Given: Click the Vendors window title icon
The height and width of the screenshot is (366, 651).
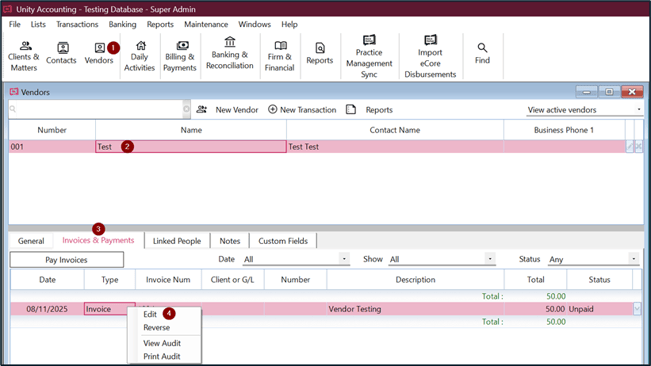Looking at the screenshot, I should pyautogui.click(x=14, y=92).
